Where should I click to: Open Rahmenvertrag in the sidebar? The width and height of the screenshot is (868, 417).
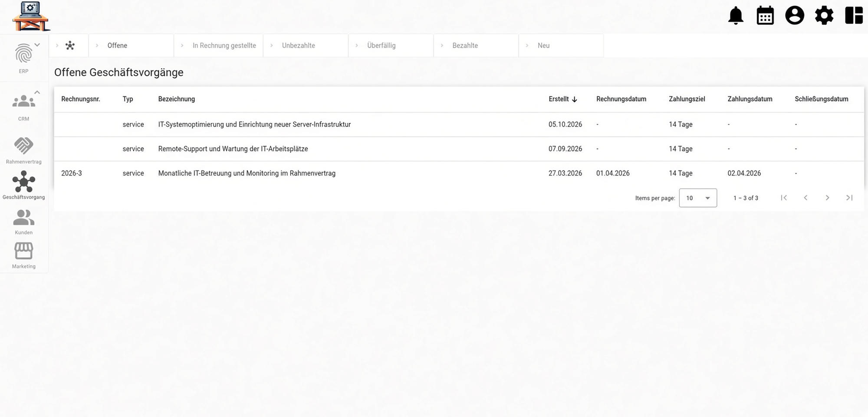[x=23, y=151]
